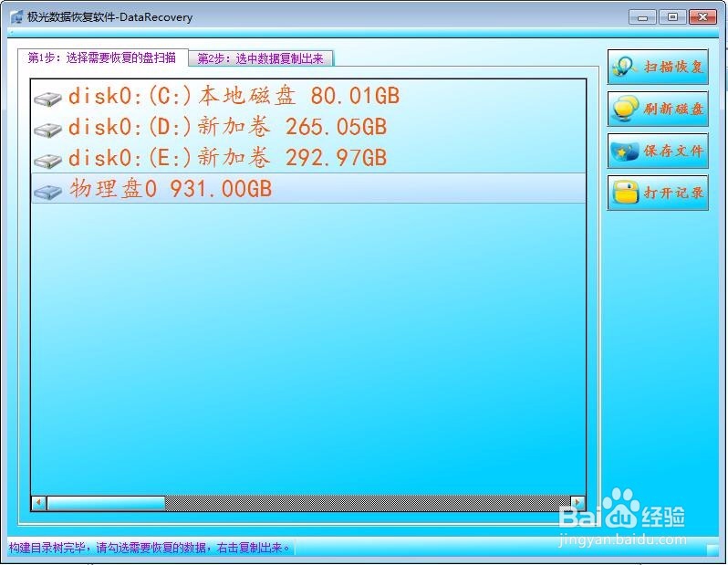Click the magnifier icon on 扫描恢复 button
This screenshot has width=728, height=565.
click(x=625, y=67)
